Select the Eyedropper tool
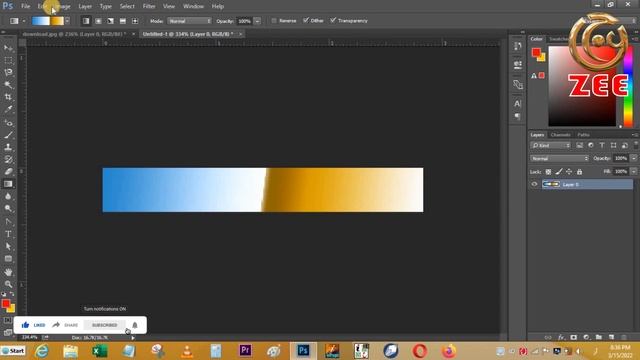Screen dimensions: 640x360 click(8, 109)
